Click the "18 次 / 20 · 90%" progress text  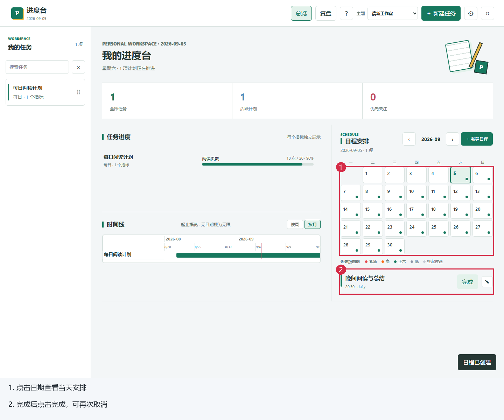(300, 158)
